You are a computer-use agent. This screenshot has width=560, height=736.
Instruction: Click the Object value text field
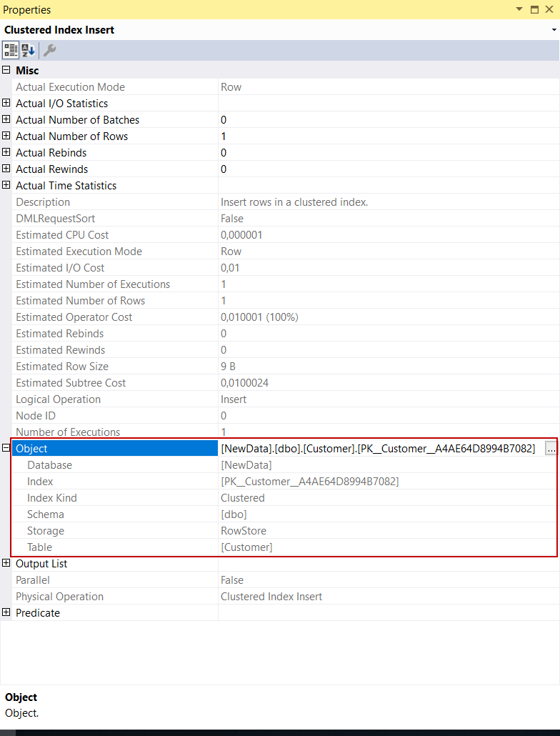tap(379, 449)
